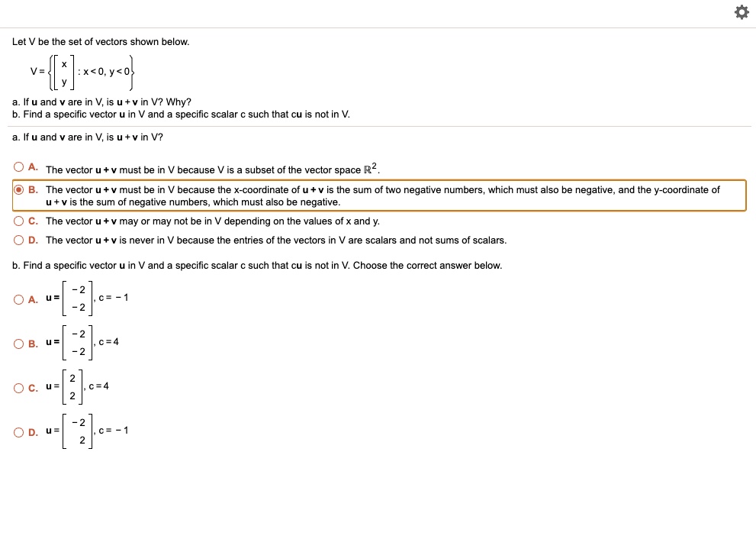The image size is (756, 539).
Task: Select radio button B for part a
Action: click(19, 189)
